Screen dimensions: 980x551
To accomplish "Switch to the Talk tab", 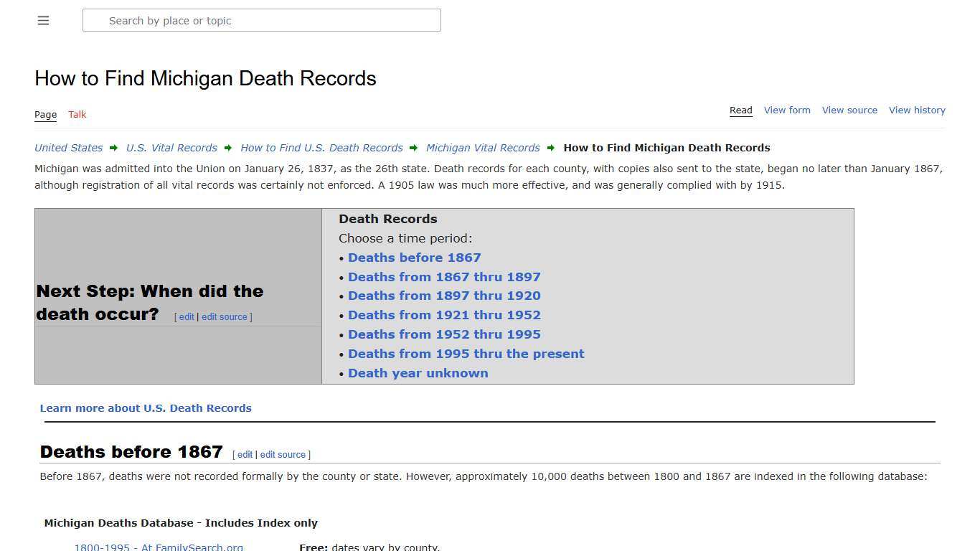I will 77,114.
